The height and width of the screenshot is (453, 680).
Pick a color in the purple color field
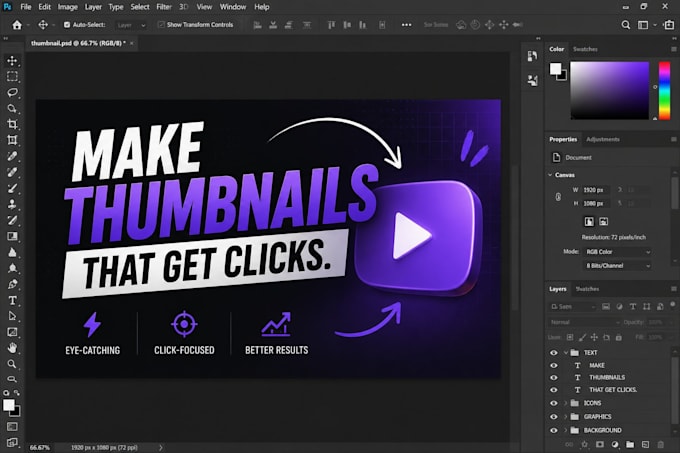(x=609, y=91)
